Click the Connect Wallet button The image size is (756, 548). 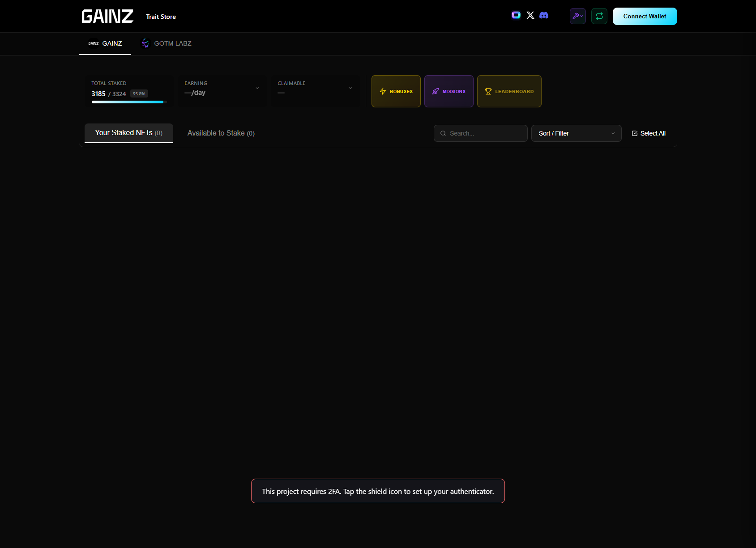click(x=645, y=17)
